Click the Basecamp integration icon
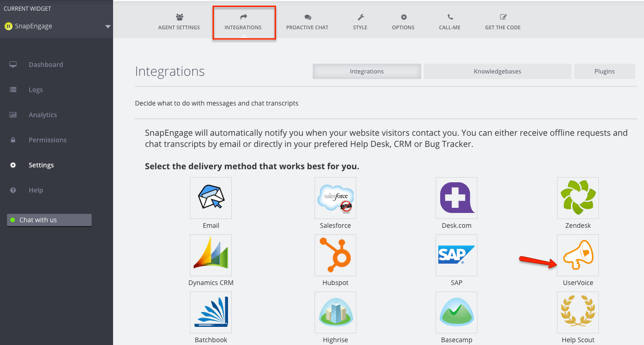Image resolution: width=644 pixels, height=345 pixels. pos(456,312)
